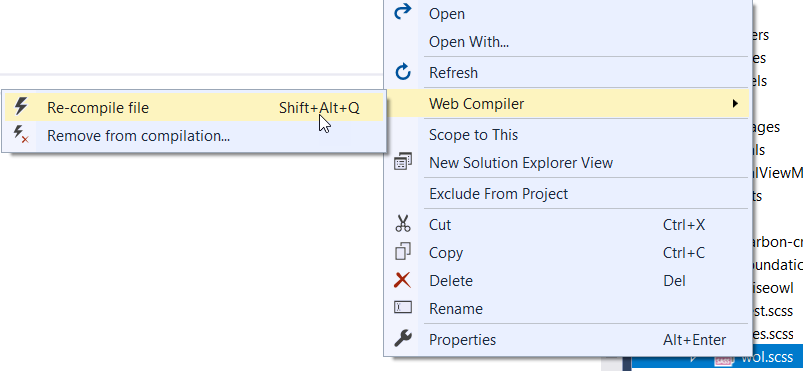This screenshot has height=371, width=803.
Task: Select Re-compile file in the submenu
Action: pos(193,108)
